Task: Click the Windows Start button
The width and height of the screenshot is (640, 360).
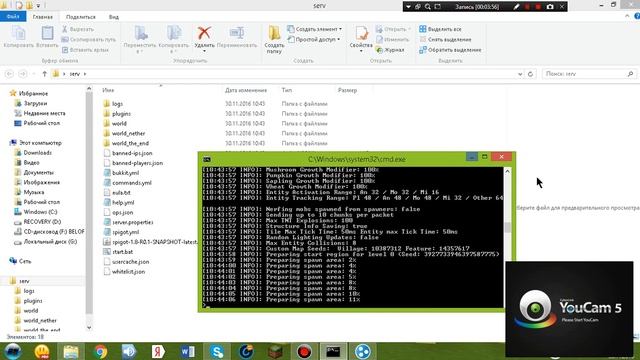Action: pyautogui.click(x=13, y=351)
